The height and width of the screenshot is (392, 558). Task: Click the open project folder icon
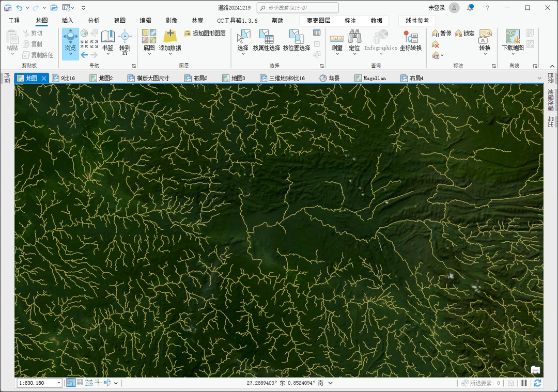[54, 7]
